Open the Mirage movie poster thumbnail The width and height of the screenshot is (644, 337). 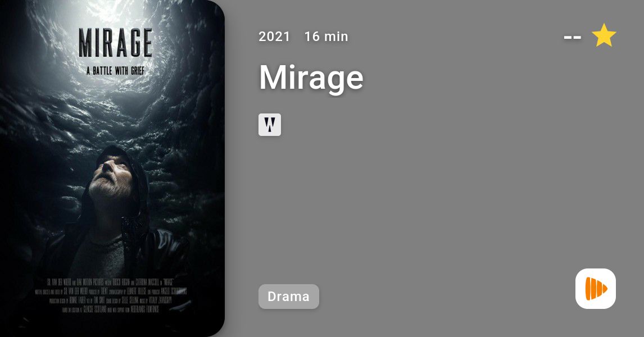(112, 168)
